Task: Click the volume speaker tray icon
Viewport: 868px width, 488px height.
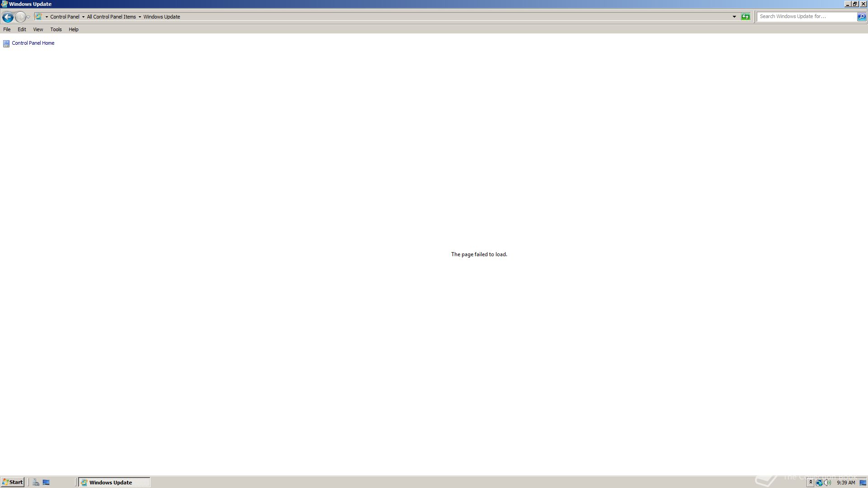Action: click(x=827, y=483)
